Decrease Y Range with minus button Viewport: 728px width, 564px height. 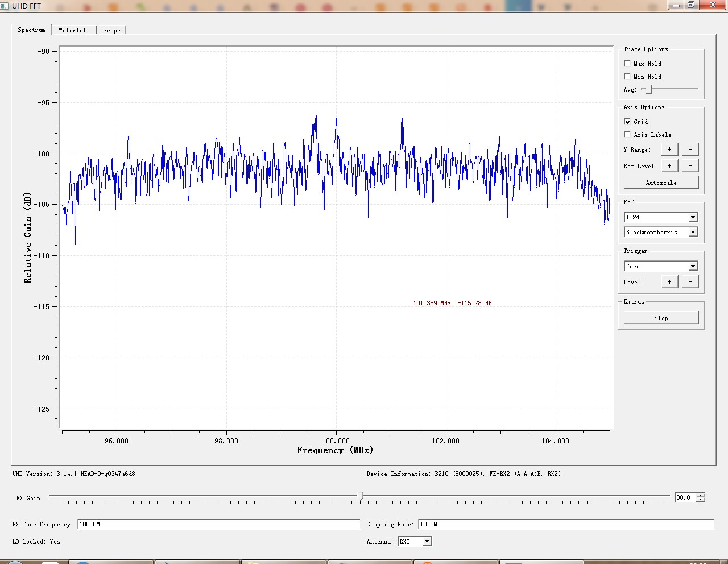[x=690, y=149]
